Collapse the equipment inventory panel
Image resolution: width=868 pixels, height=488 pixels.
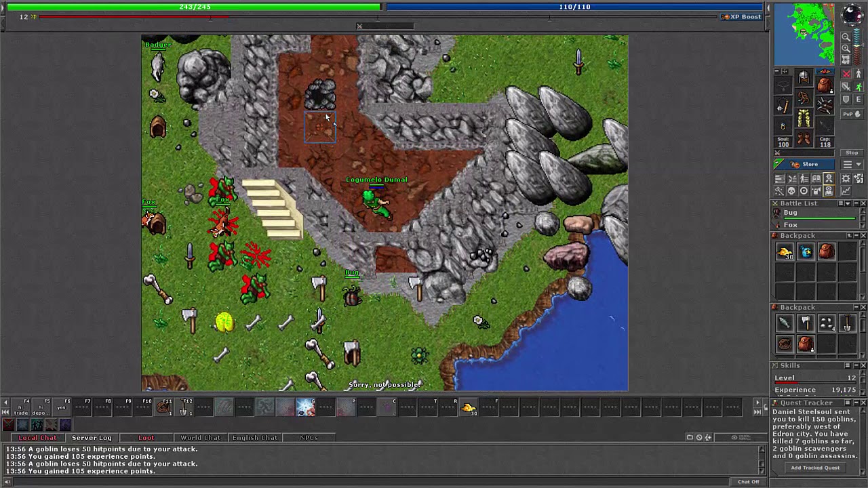click(x=776, y=71)
